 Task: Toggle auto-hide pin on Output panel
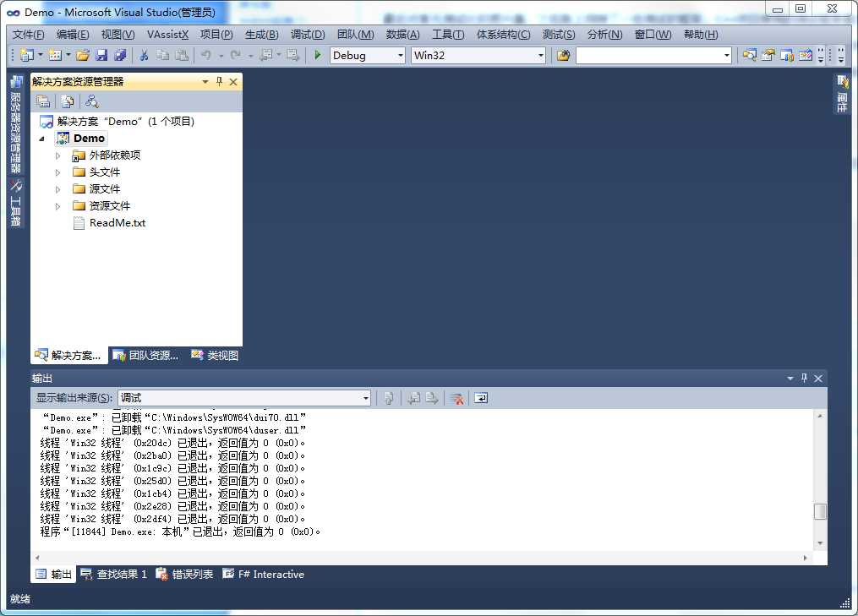coord(804,378)
